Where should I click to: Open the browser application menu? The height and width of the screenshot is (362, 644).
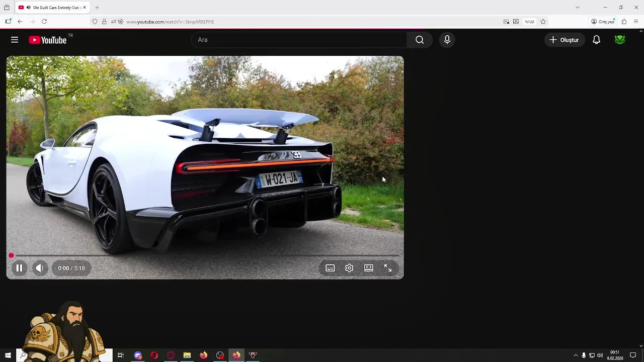tap(636, 22)
